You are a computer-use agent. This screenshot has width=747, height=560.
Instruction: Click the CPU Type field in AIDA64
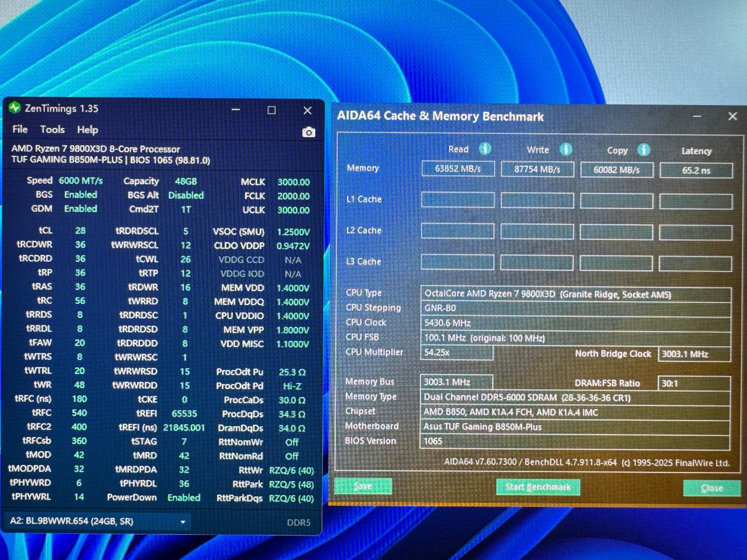pyautogui.click(x=575, y=294)
